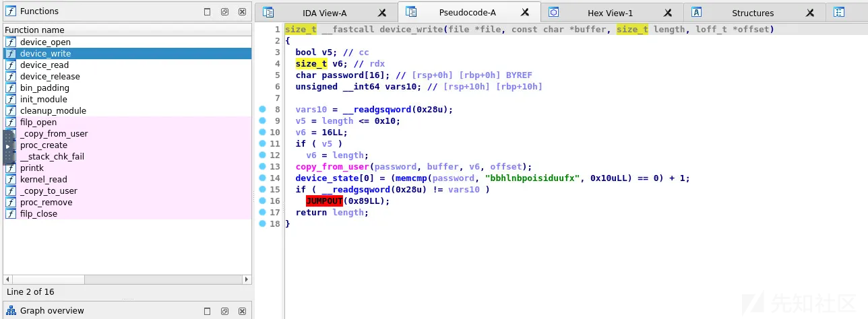
Task: Click 'return length;' on line 17
Action: [x=332, y=212]
